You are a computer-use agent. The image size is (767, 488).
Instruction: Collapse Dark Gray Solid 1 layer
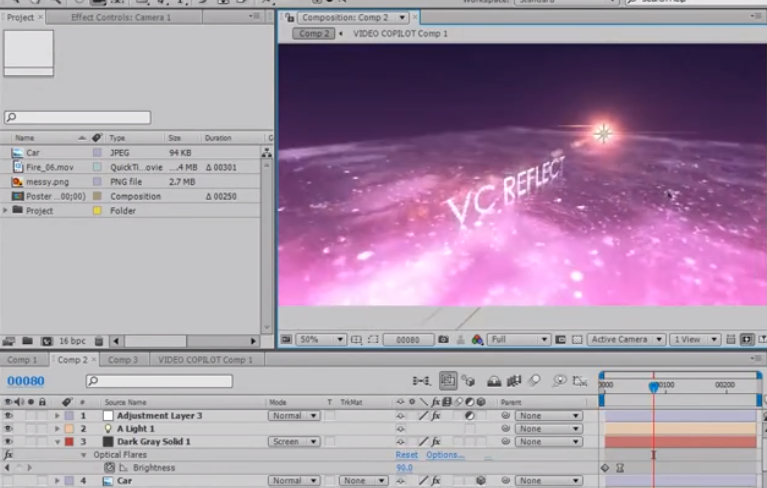coord(57,442)
